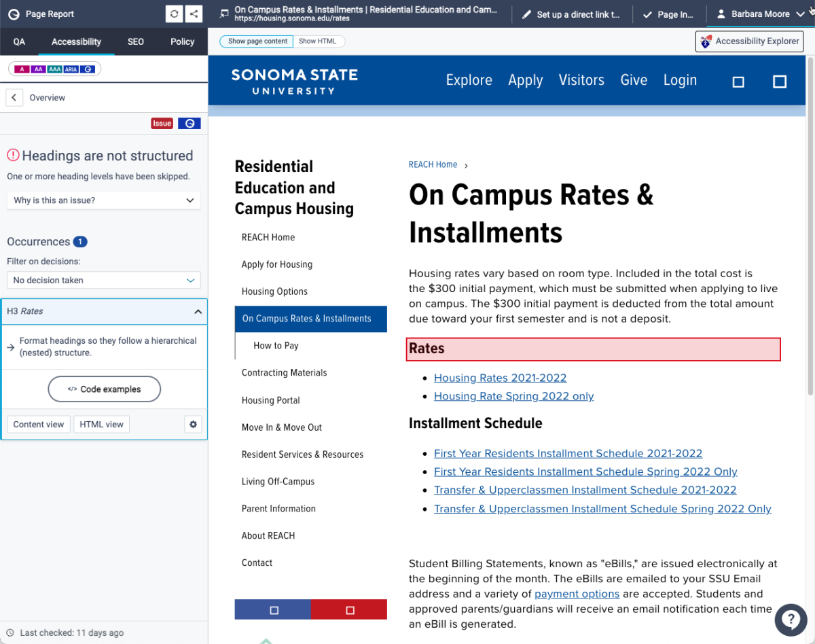The width and height of the screenshot is (815, 644).
Task: Toggle the ARIA filter badge
Action: 71,69
